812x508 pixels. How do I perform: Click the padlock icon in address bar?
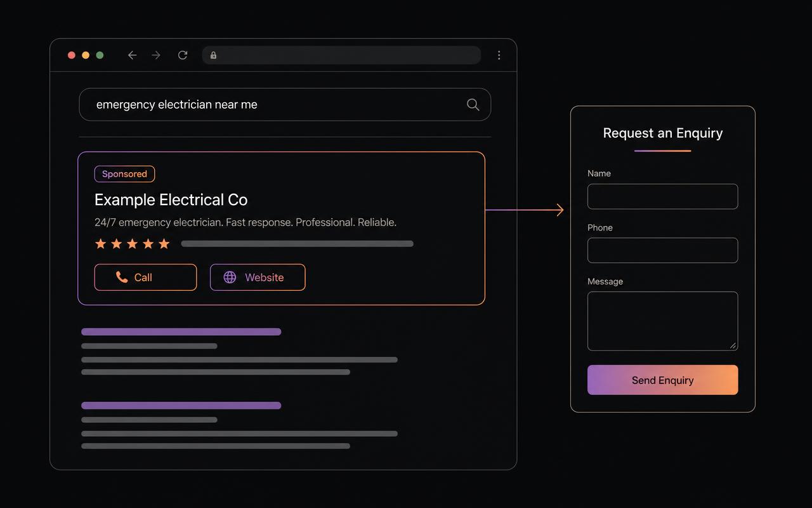213,55
